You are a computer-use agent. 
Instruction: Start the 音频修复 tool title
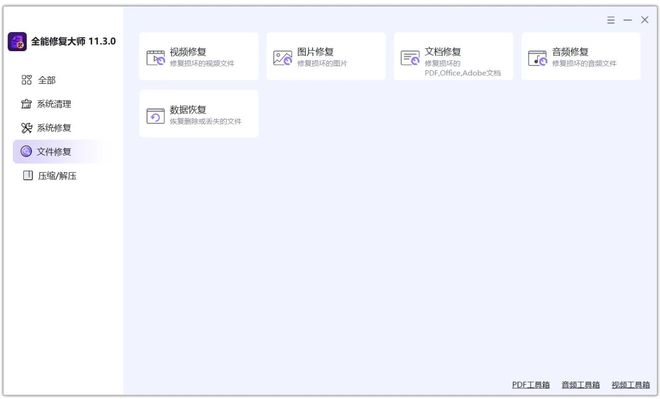coord(570,52)
